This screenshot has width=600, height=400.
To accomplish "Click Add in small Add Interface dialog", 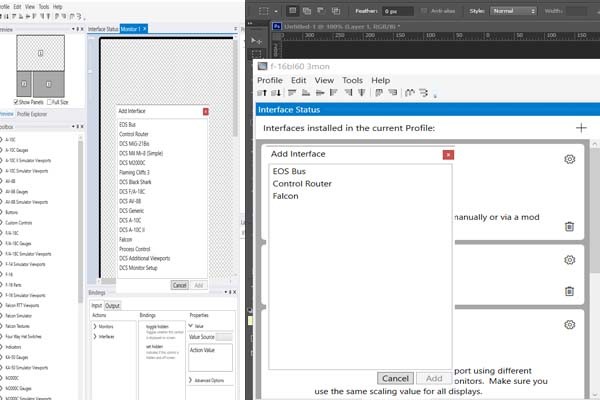I will pos(199,285).
